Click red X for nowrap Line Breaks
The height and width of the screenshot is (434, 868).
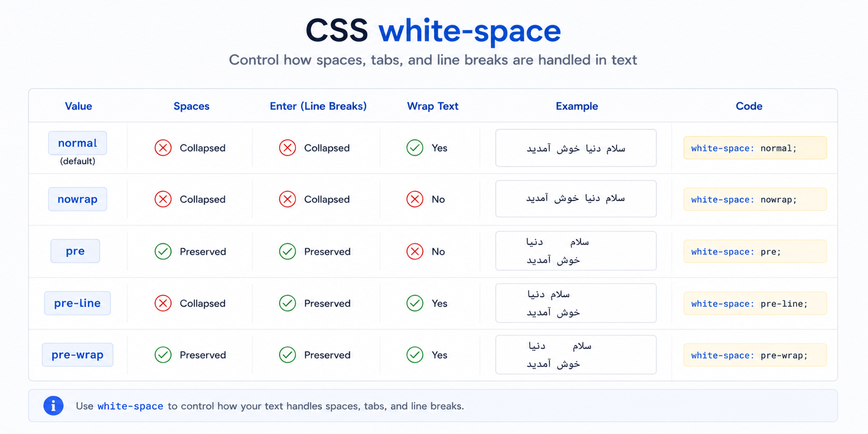pos(287,199)
